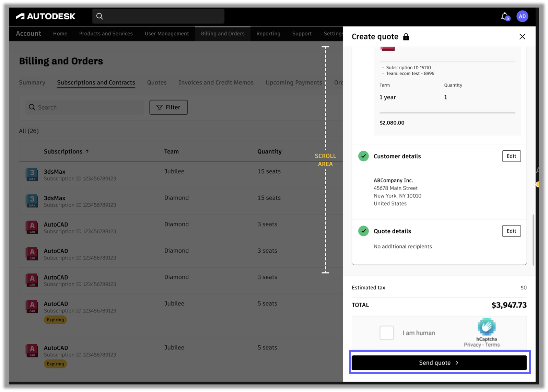Click the green check beside Quote details
This screenshot has height=392, width=548.
point(363,231)
